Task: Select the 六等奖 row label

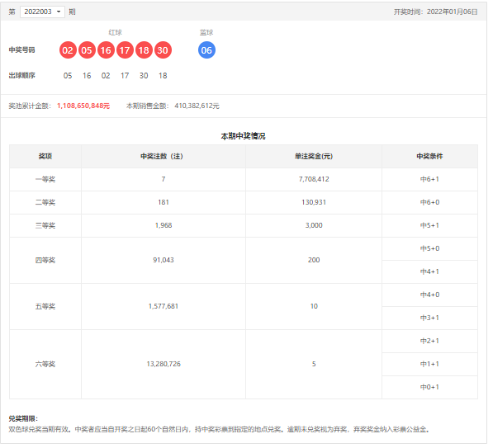Action: (x=45, y=364)
